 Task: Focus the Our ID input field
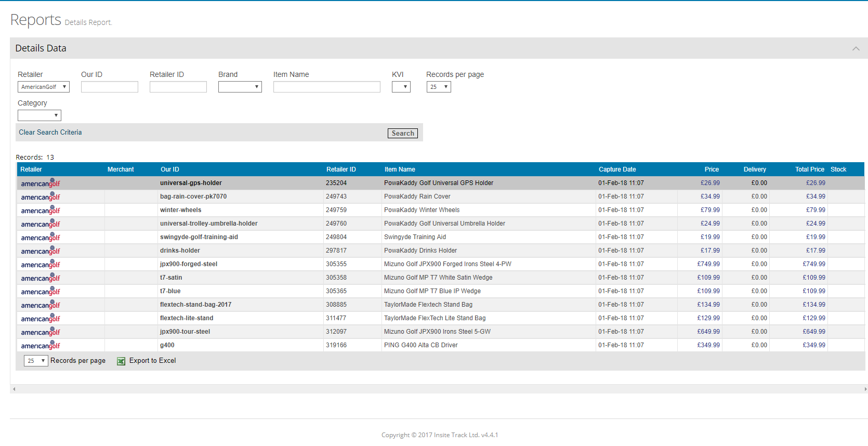click(x=110, y=87)
